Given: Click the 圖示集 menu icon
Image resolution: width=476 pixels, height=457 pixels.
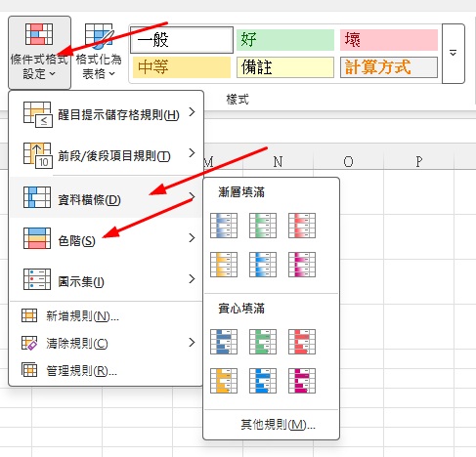Looking at the screenshot, I should (37, 279).
